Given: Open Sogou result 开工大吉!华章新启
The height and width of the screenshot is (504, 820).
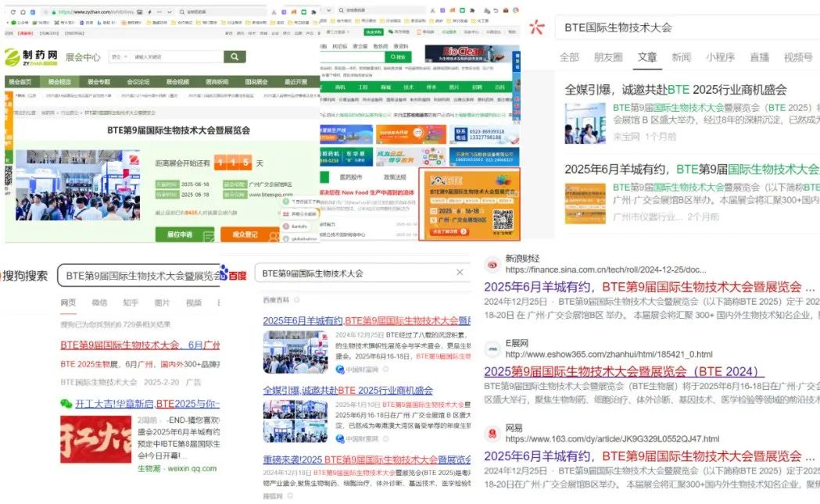Looking at the screenshot, I should [148, 404].
